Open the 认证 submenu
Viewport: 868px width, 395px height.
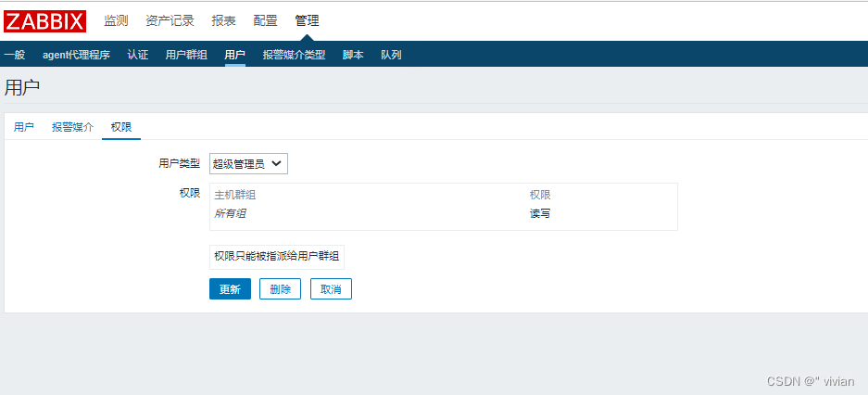point(138,55)
